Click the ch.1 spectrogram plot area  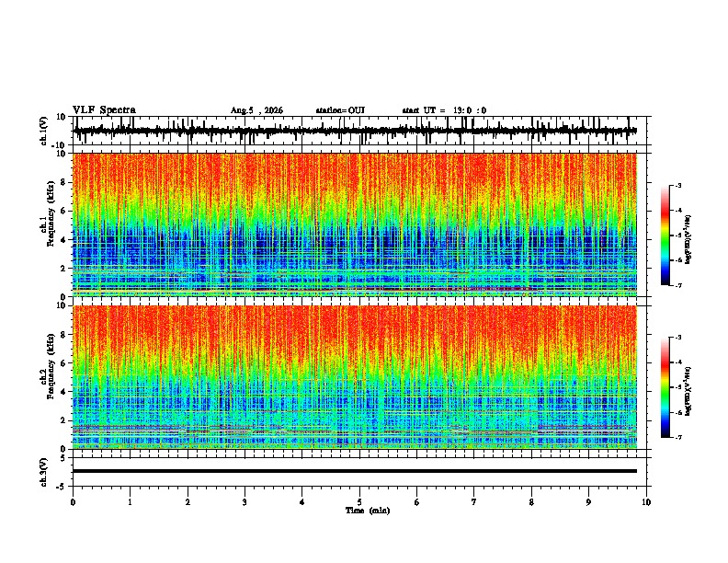coord(355,224)
